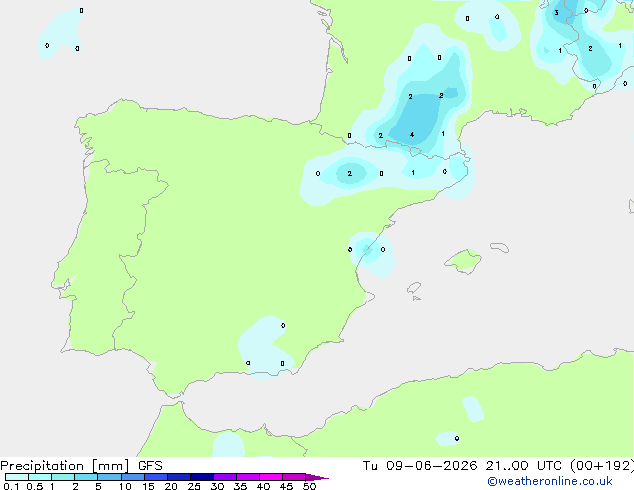Pick the 20–25 mm dark blue swatch
Screen dimensions: 634x490
click(x=179, y=477)
